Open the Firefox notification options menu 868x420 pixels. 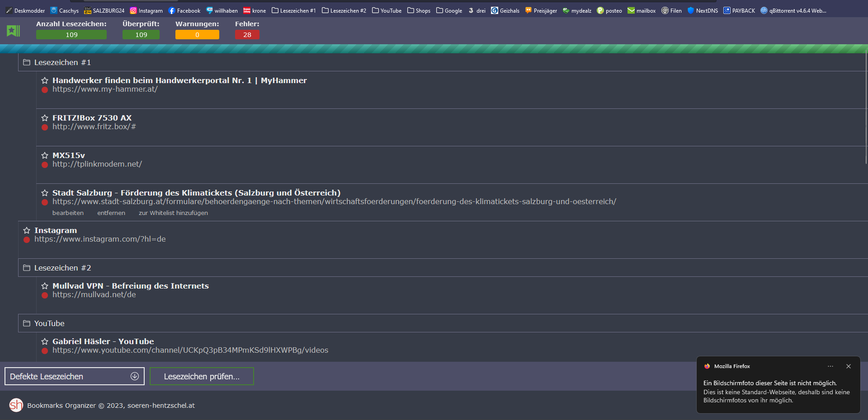coord(830,366)
